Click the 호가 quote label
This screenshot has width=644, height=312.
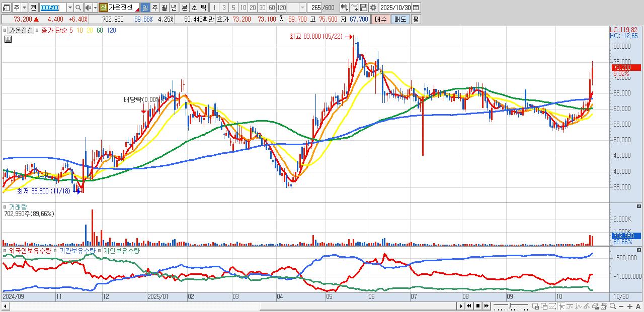pyautogui.click(x=223, y=19)
